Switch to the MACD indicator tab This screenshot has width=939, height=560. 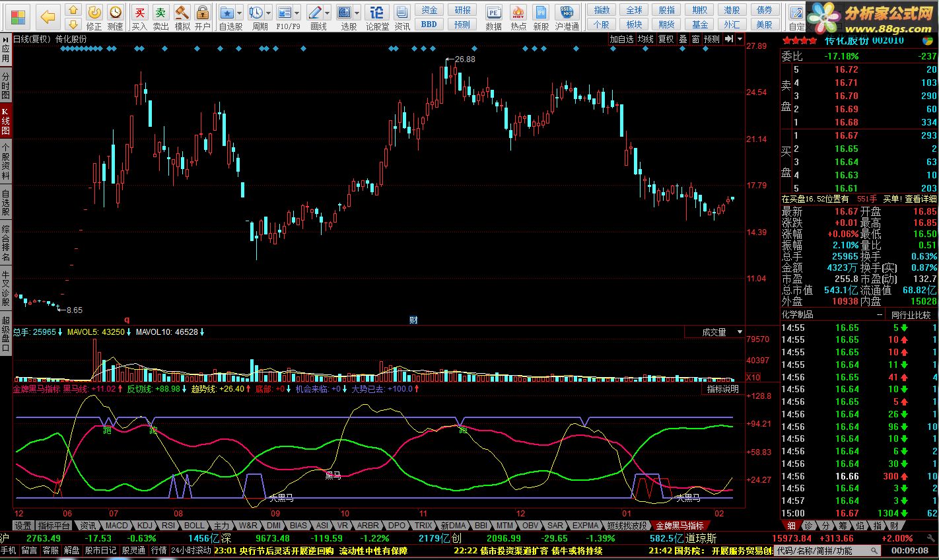116,526
